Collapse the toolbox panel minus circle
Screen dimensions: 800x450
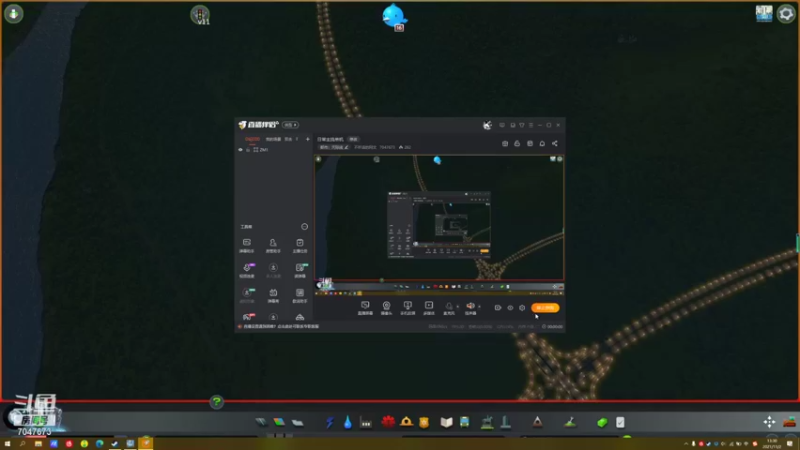[305, 227]
